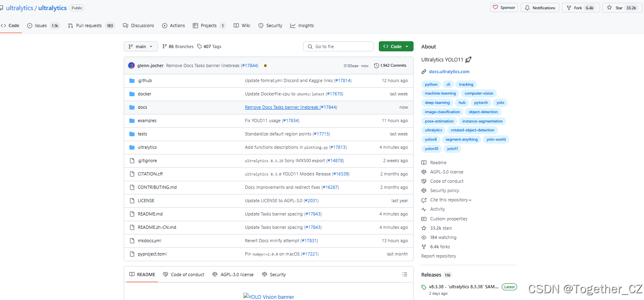This screenshot has height=300, width=644.
Task: Open the Insights tab
Action: (x=302, y=25)
